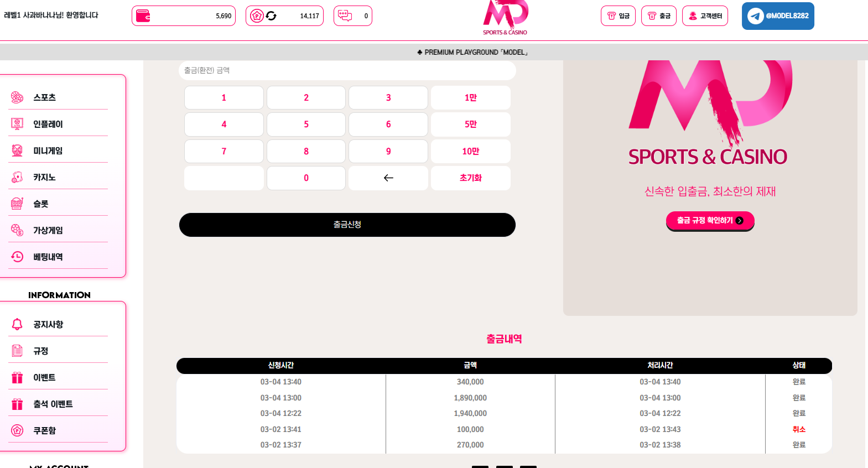This screenshot has height=468, width=868.
Task: Open the messages chat icon
Action: [x=345, y=15]
